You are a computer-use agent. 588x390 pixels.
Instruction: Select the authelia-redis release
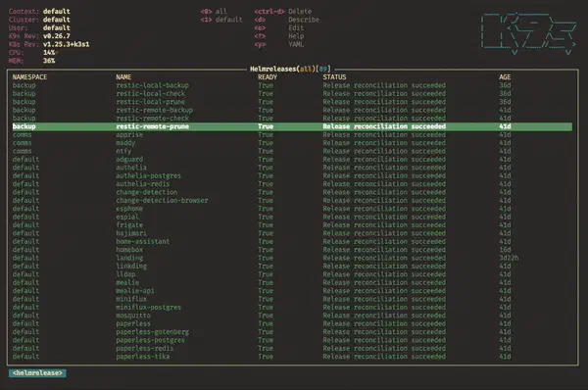292,184
